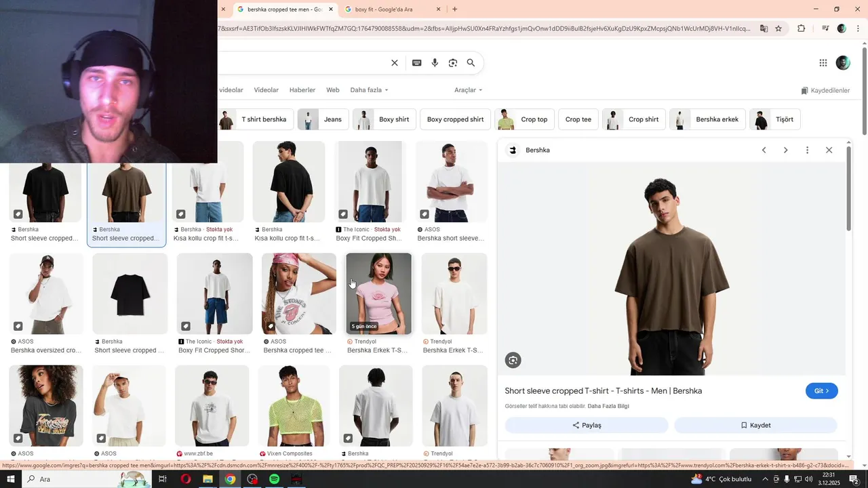The height and width of the screenshot is (488, 868).
Task: Open the Kaydedilenler saved items link
Action: coord(825,91)
